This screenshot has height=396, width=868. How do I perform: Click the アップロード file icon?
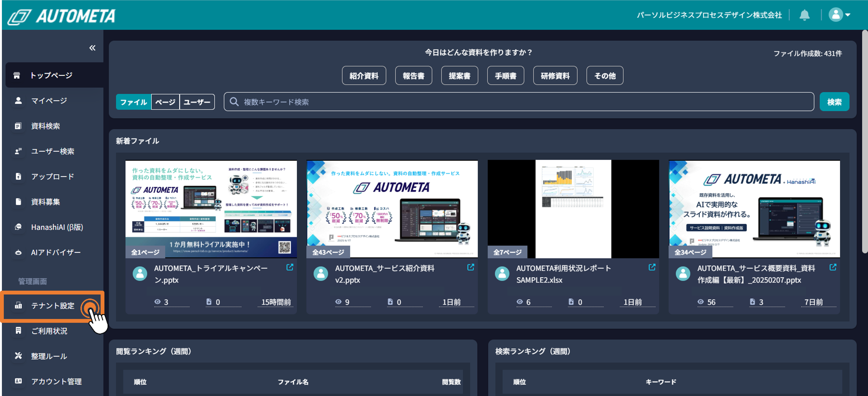18,176
